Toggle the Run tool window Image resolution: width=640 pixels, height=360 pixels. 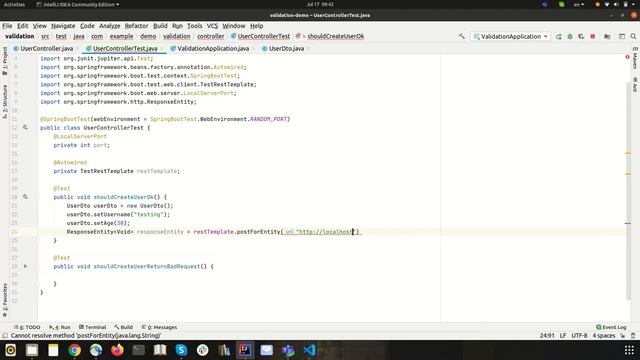pyautogui.click(x=60, y=327)
